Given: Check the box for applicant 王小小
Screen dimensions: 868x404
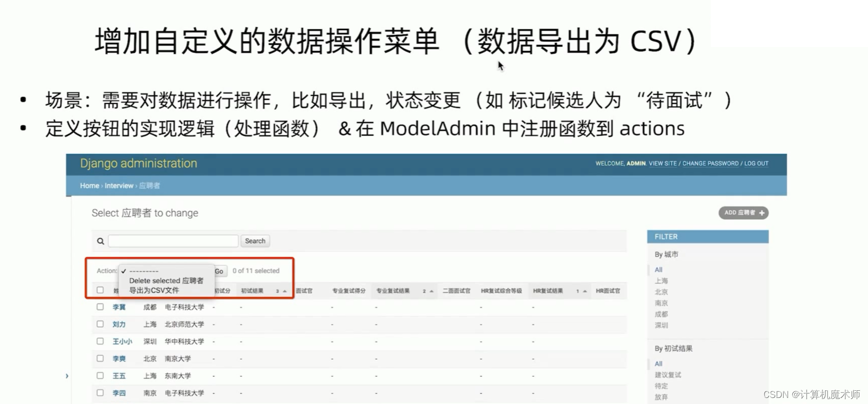Looking at the screenshot, I should (x=100, y=341).
